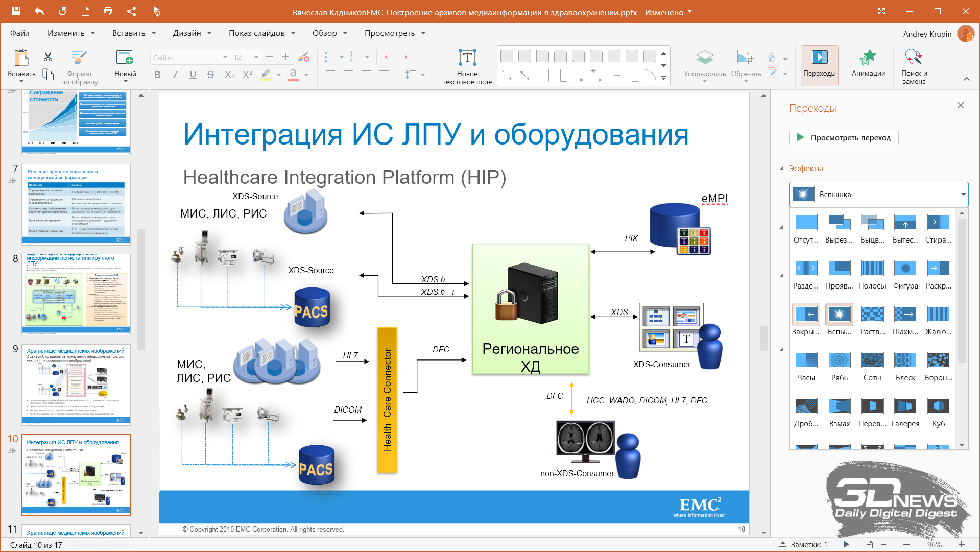Collapse the Эффекты section
980x552 pixels.
[x=781, y=169]
